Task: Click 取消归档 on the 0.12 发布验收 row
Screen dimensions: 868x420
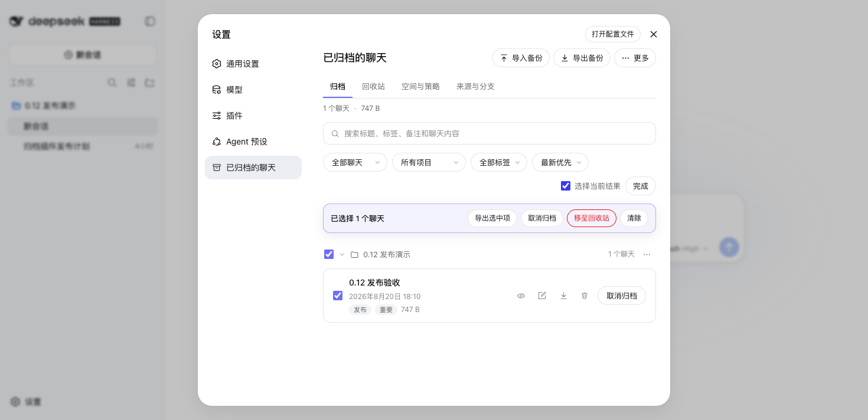Action: point(622,296)
